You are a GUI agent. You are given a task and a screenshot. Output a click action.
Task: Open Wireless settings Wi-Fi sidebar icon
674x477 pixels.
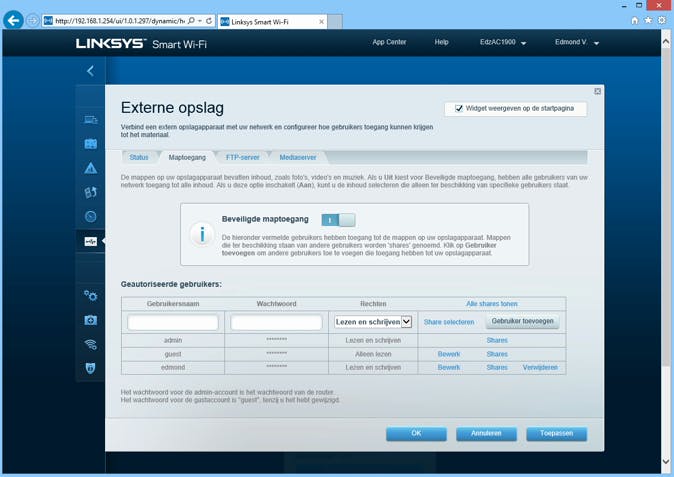[x=91, y=344]
